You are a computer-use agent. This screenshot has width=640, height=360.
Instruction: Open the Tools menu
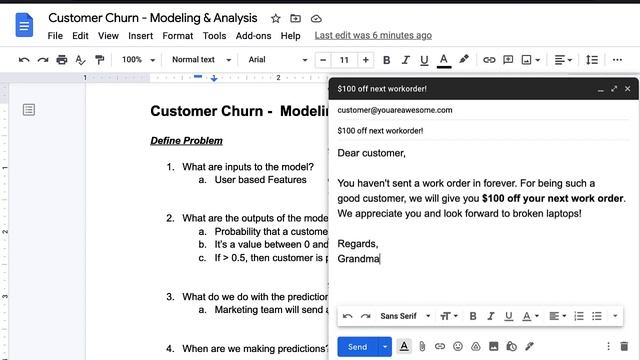(x=214, y=36)
